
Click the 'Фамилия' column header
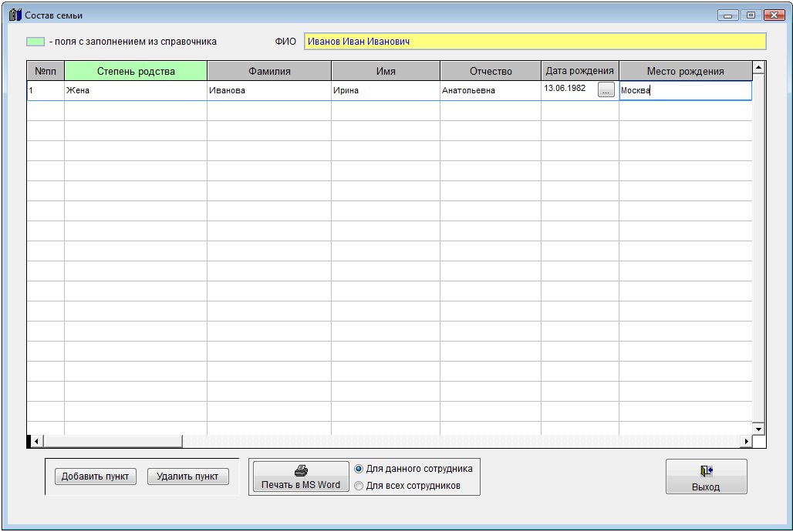269,71
